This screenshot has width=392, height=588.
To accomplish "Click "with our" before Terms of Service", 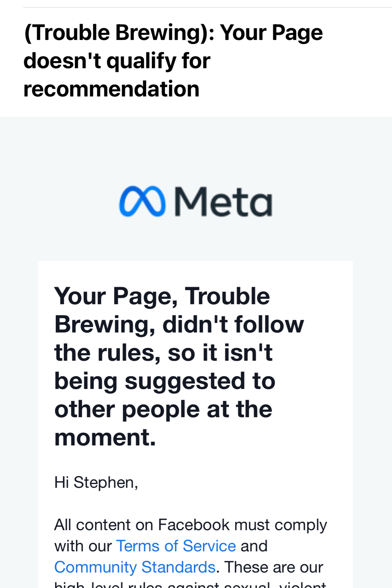I will click(83, 546).
